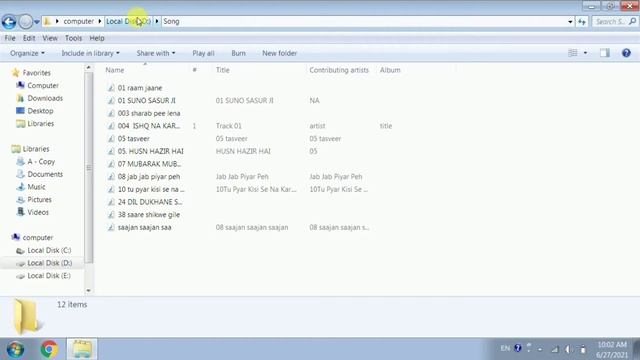Open the 'A - Copy' library
This screenshot has height=360, width=640.
pos(41,161)
